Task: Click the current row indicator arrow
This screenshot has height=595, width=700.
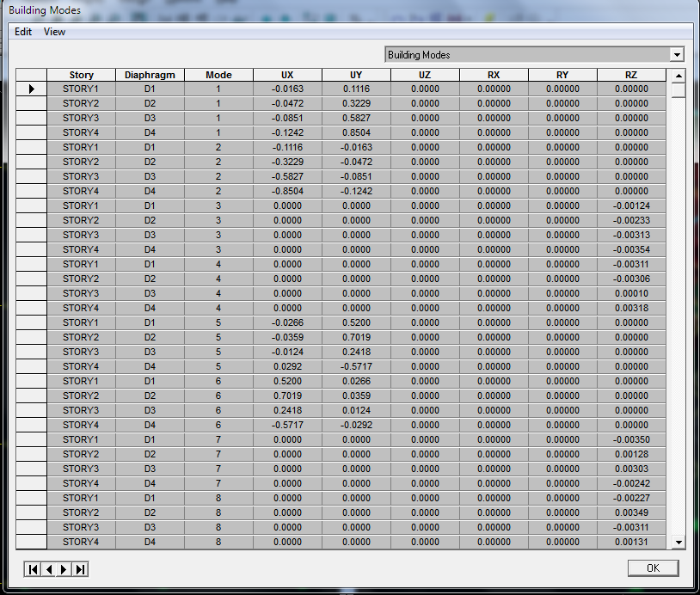Action: 31,89
